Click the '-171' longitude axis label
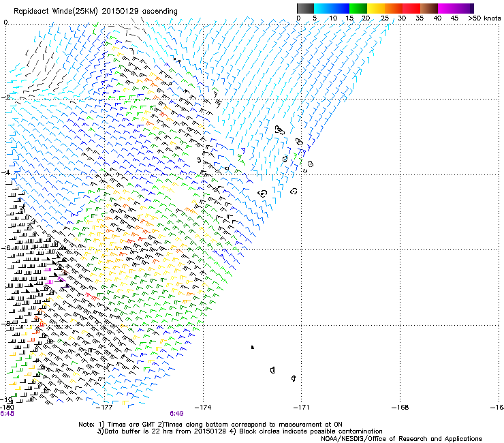The height and width of the screenshot is (443, 504). click(x=302, y=408)
